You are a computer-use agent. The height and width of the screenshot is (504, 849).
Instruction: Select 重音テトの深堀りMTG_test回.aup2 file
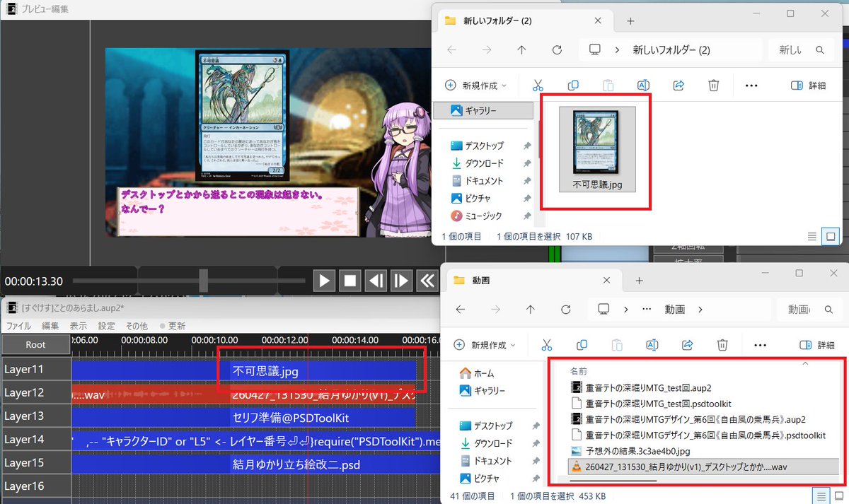tap(641, 387)
